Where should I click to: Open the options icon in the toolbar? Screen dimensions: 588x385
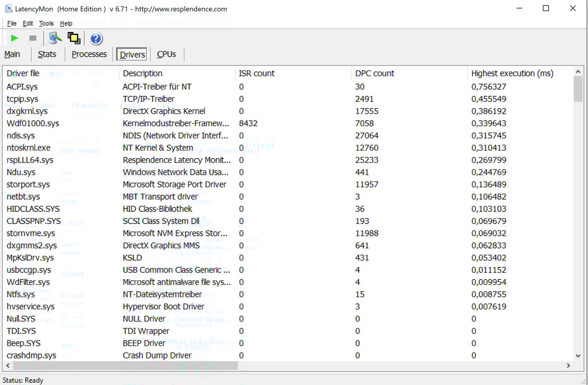pos(55,38)
